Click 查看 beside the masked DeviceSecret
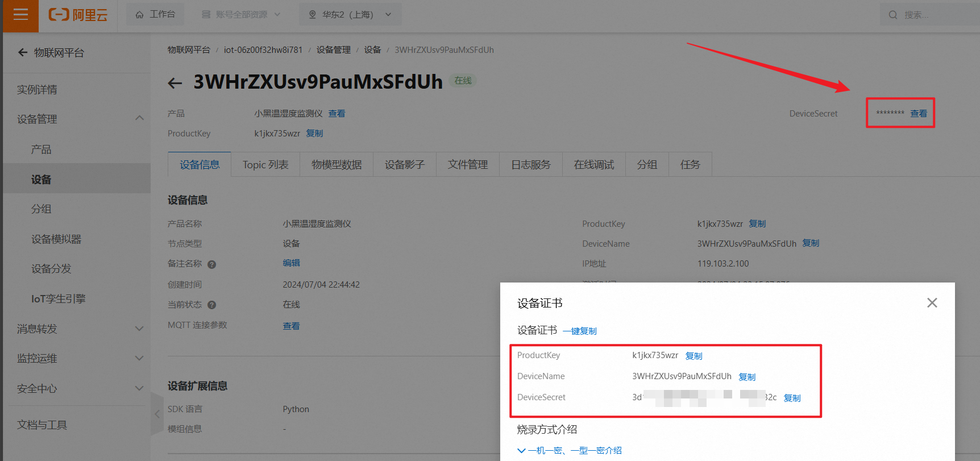The width and height of the screenshot is (980, 461). pos(919,113)
